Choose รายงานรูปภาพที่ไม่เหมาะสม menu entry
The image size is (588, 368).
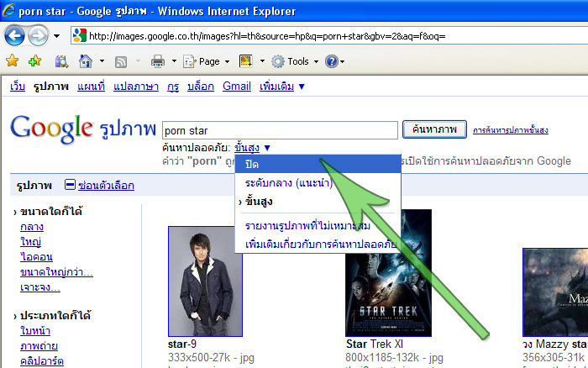tap(307, 226)
